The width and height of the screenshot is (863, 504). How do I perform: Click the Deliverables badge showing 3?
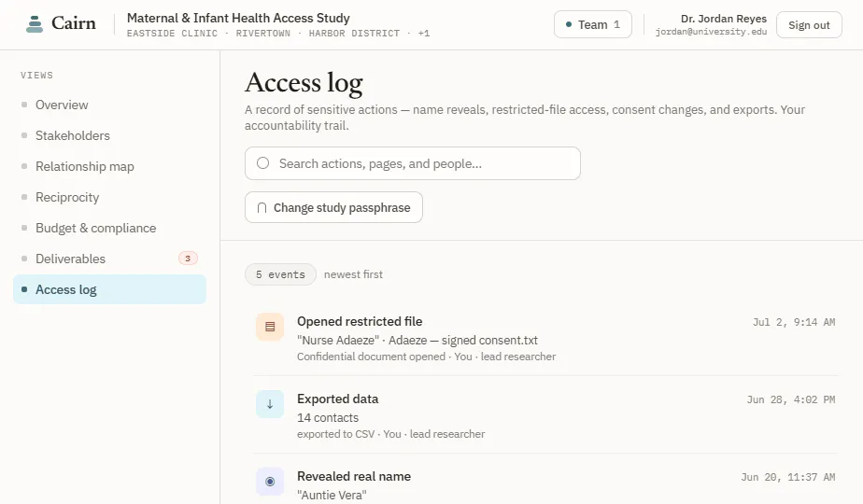coord(188,258)
